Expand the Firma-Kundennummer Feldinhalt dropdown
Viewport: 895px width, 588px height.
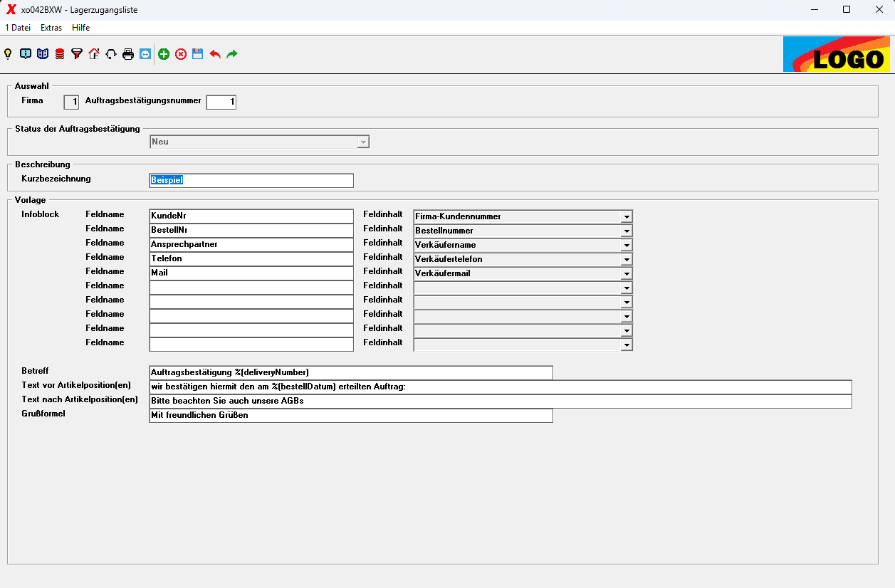(627, 216)
